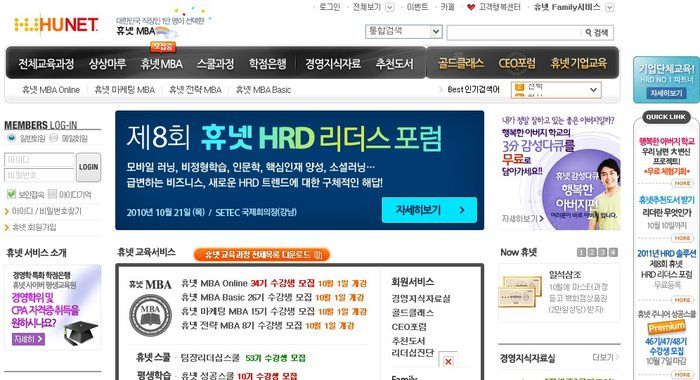Click the LOGIN button
Image resolution: width=700 pixels, height=380 pixels.
pos(88,167)
